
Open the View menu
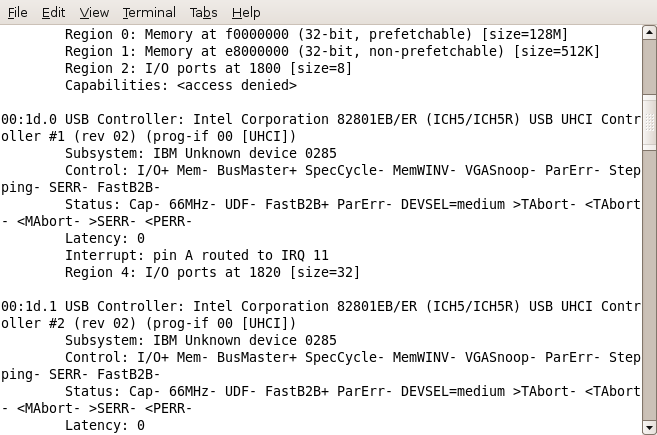click(x=94, y=13)
